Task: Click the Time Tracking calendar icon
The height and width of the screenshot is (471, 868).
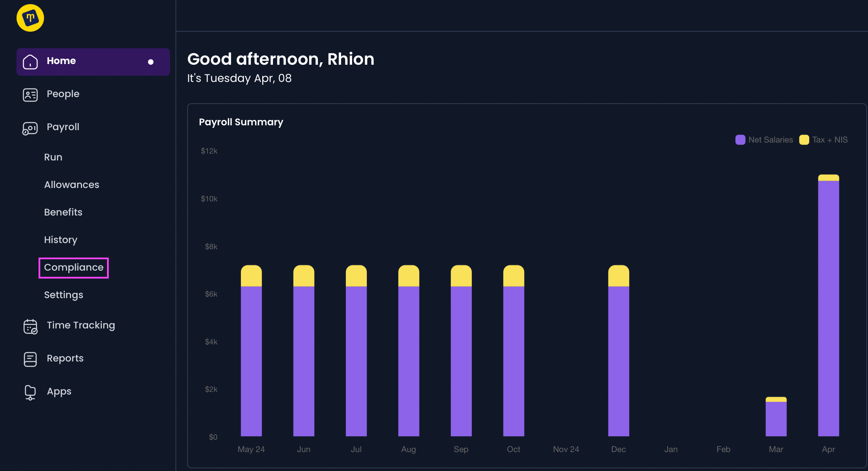Action: (30, 326)
